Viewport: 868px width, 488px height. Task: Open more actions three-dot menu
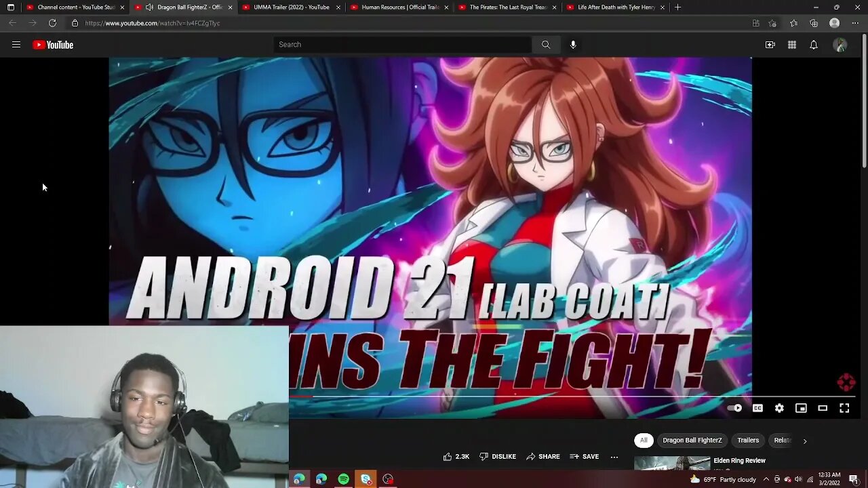614,457
